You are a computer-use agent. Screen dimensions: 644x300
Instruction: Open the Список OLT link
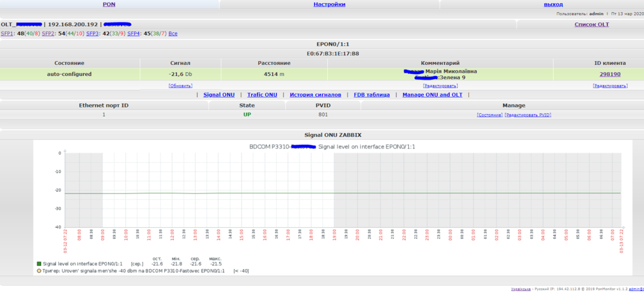(x=591, y=24)
